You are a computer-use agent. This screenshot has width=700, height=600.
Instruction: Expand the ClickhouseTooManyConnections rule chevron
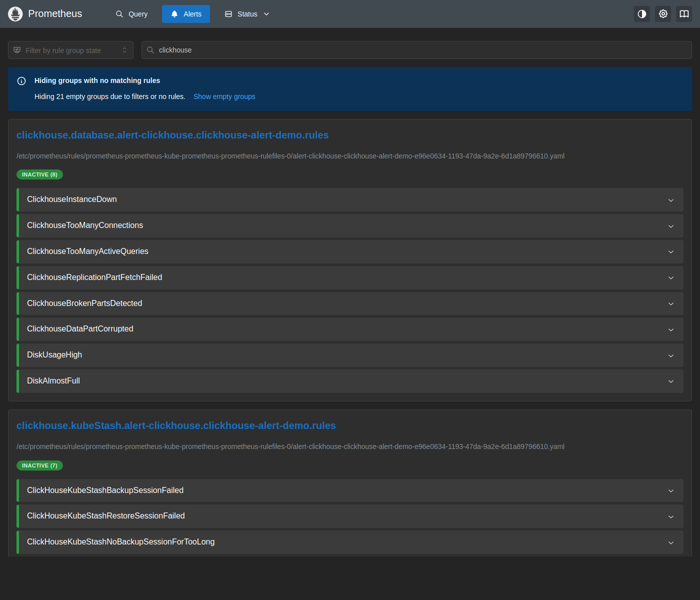point(671,226)
